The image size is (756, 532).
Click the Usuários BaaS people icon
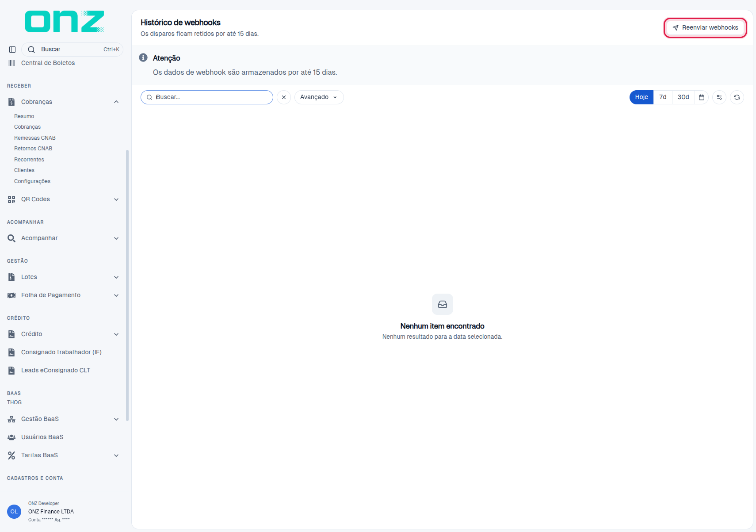coord(11,437)
